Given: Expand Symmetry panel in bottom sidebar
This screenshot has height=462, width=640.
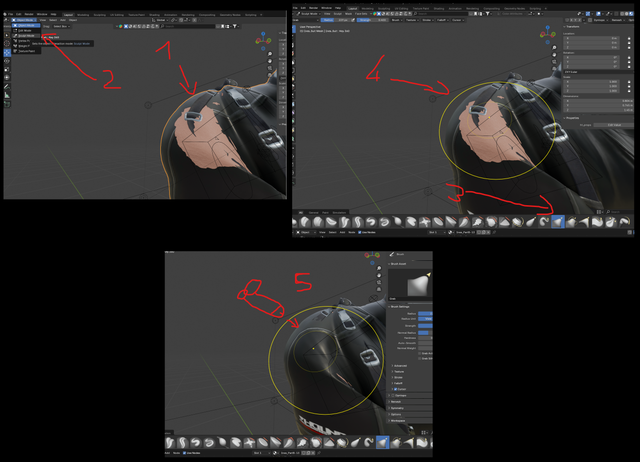Looking at the screenshot, I should point(396,408).
